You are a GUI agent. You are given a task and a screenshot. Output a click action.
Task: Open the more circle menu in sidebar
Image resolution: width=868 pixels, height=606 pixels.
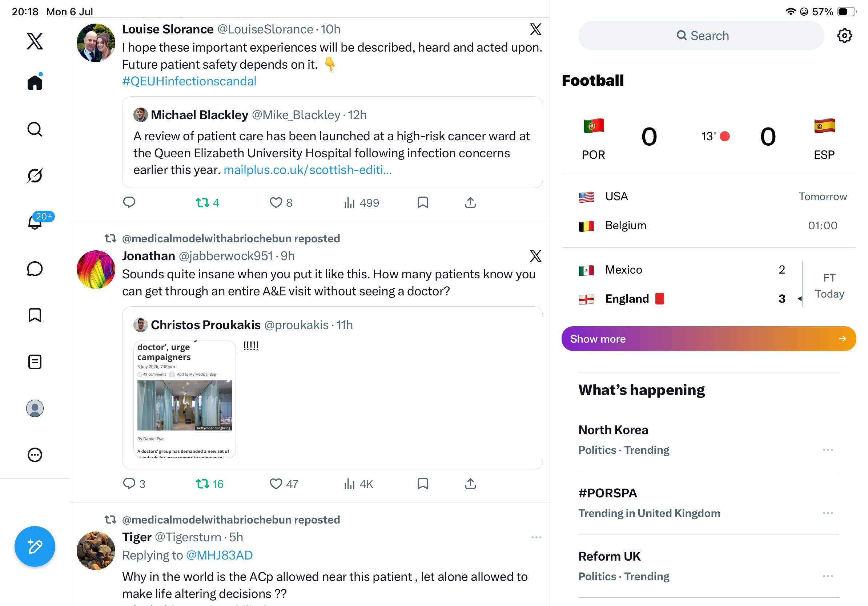pyautogui.click(x=35, y=455)
